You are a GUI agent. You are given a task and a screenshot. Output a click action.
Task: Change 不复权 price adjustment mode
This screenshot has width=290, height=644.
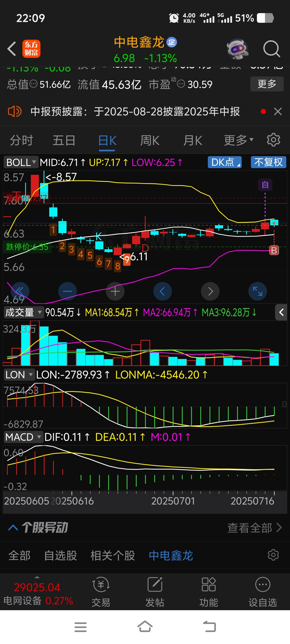click(269, 162)
